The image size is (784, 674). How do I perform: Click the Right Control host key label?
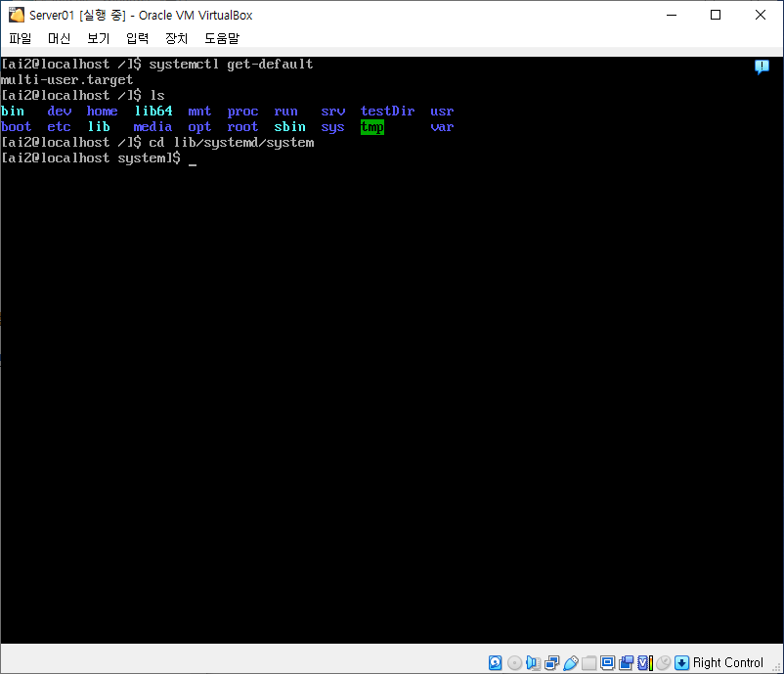click(x=728, y=662)
